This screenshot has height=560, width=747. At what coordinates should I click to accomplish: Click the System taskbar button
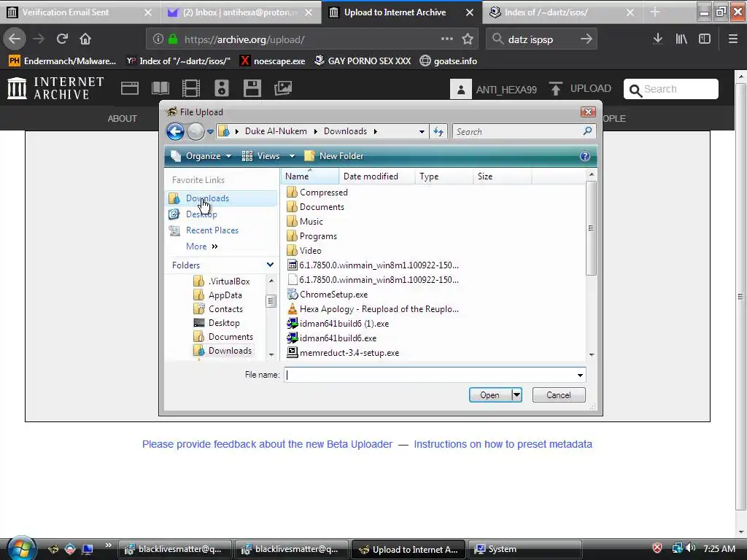coord(525,549)
